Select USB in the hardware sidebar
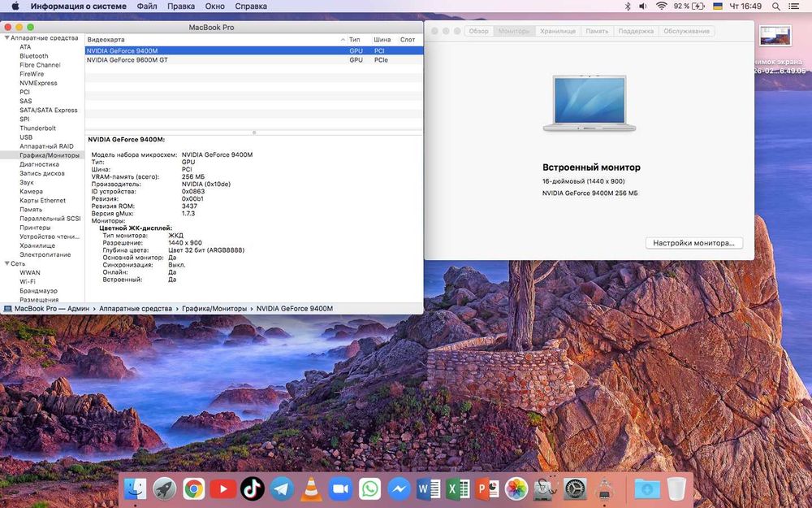812x508 pixels. (26, 137)
